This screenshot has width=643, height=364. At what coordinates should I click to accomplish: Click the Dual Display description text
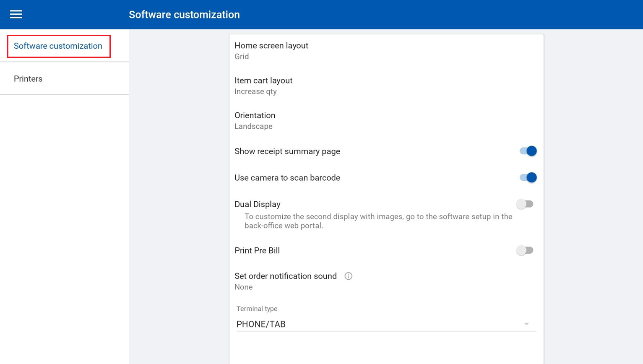378,221
